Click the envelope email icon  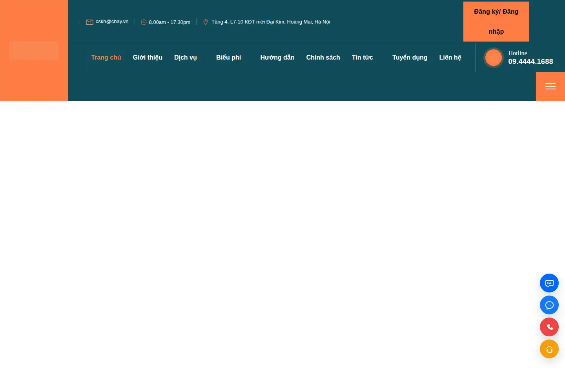[89, 22]
